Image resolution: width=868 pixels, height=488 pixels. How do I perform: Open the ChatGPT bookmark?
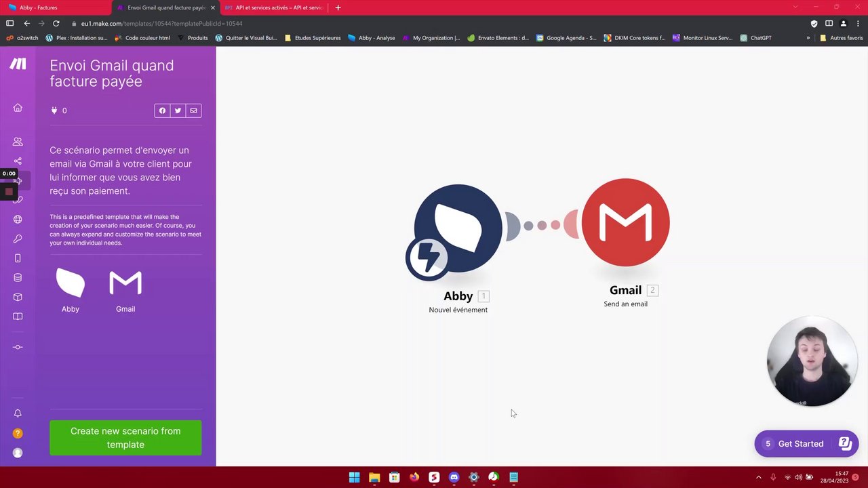(756, 38)
